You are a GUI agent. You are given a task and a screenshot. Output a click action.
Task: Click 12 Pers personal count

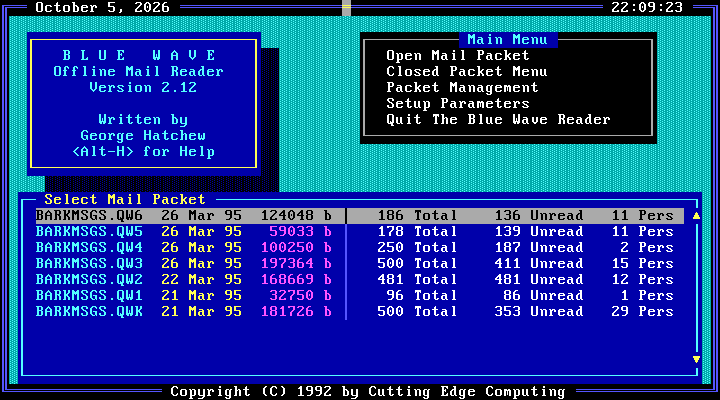(642, 280)
